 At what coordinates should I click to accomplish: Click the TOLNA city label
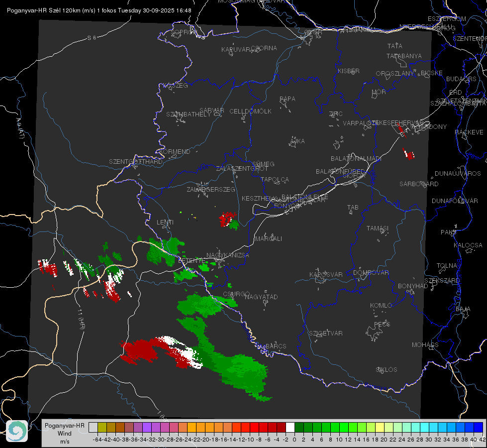[x=447, y=266]
